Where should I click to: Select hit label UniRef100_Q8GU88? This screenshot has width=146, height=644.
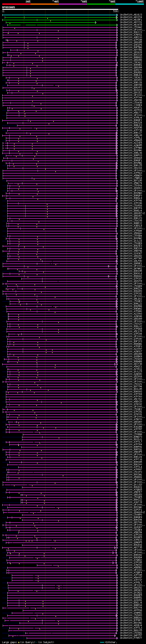click(131, 354)
